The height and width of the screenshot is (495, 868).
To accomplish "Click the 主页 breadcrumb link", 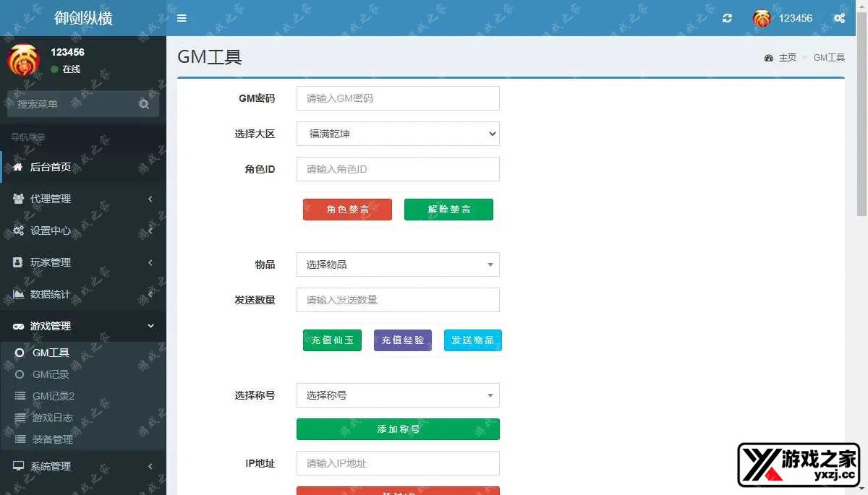I will tap(788, 58).
